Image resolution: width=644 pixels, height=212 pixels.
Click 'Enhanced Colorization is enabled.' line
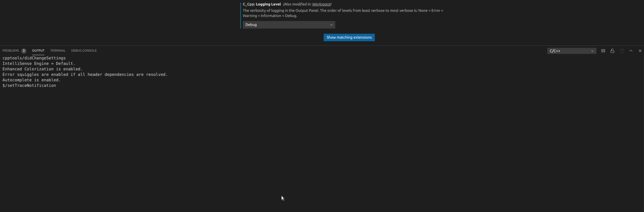click(42, 69)
